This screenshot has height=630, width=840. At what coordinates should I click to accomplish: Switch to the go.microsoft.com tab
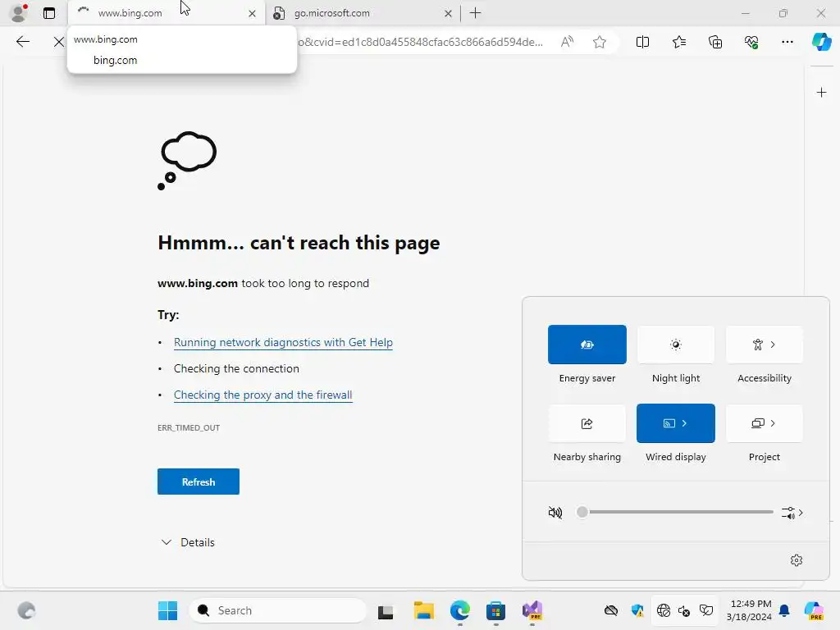point(363,13)
